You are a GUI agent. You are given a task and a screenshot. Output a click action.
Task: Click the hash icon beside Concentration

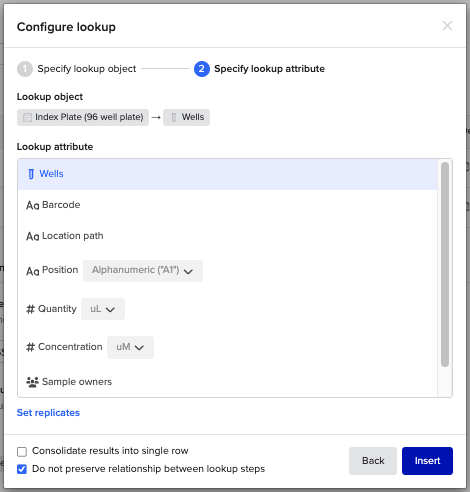pyautogui.click(x=30, y=347)
